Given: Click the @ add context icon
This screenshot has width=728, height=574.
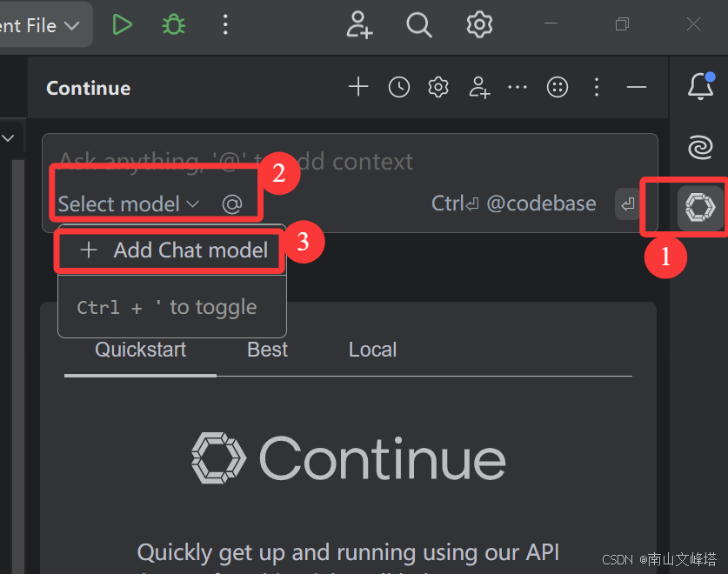Looking at the screenshot, I should pyautogui.click(x=232, y=204).
